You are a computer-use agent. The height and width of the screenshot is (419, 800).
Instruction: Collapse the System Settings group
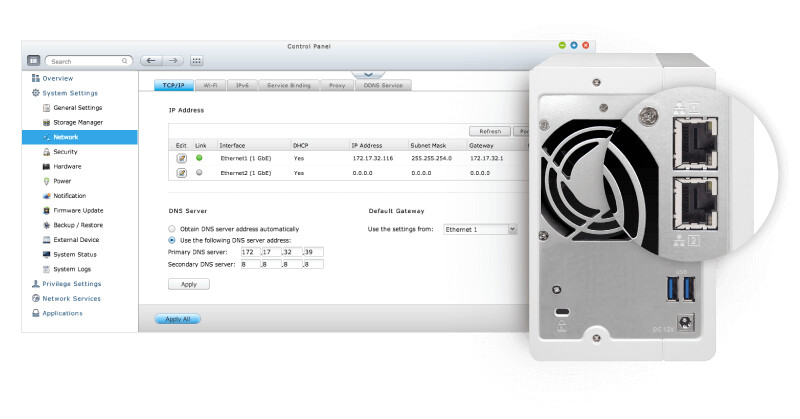(x=69, y=93)
